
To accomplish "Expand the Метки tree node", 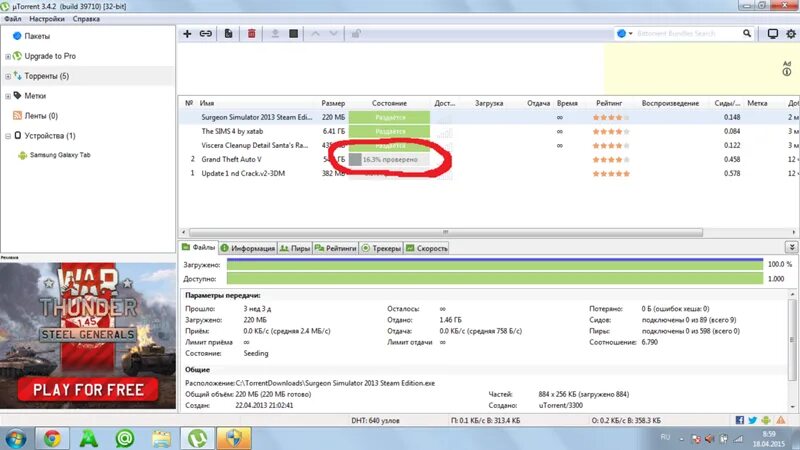I will point(8,96).
